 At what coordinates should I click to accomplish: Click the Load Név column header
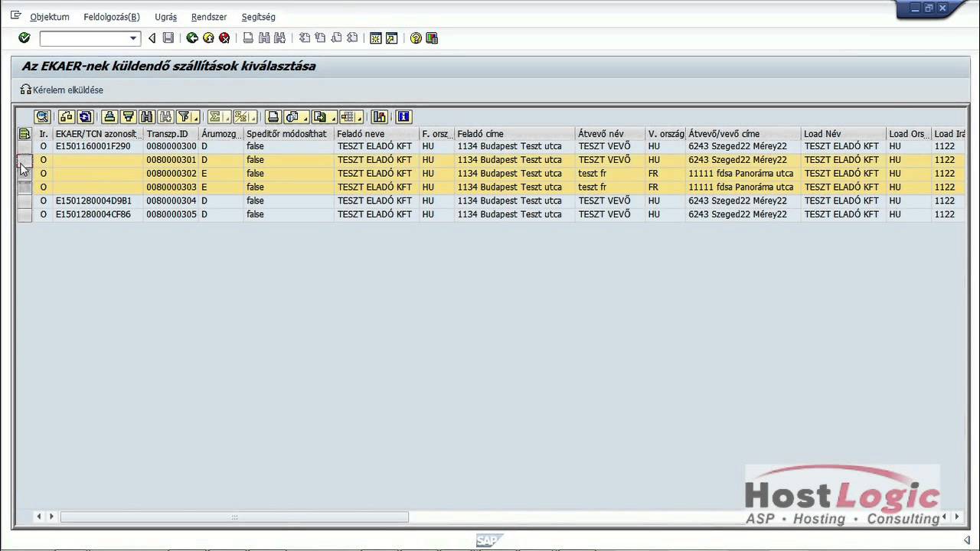[x=844, y=134]
